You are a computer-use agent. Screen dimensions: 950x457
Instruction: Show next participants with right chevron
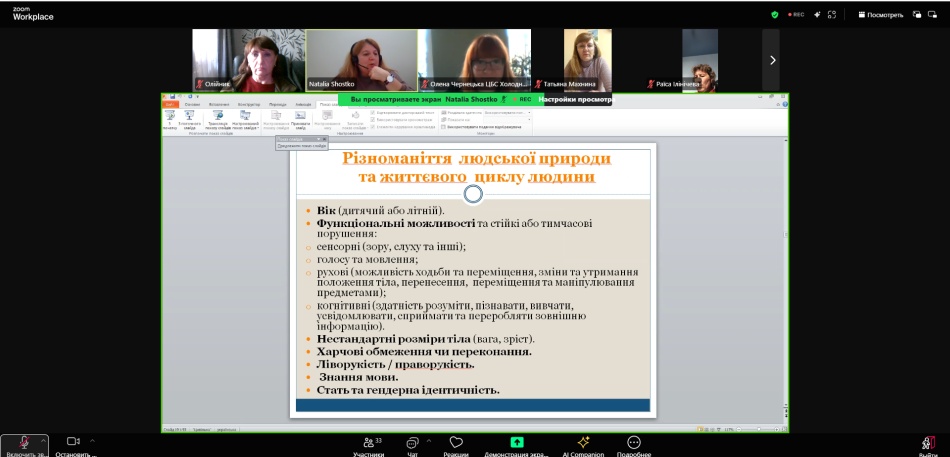(x=771, y=60)
